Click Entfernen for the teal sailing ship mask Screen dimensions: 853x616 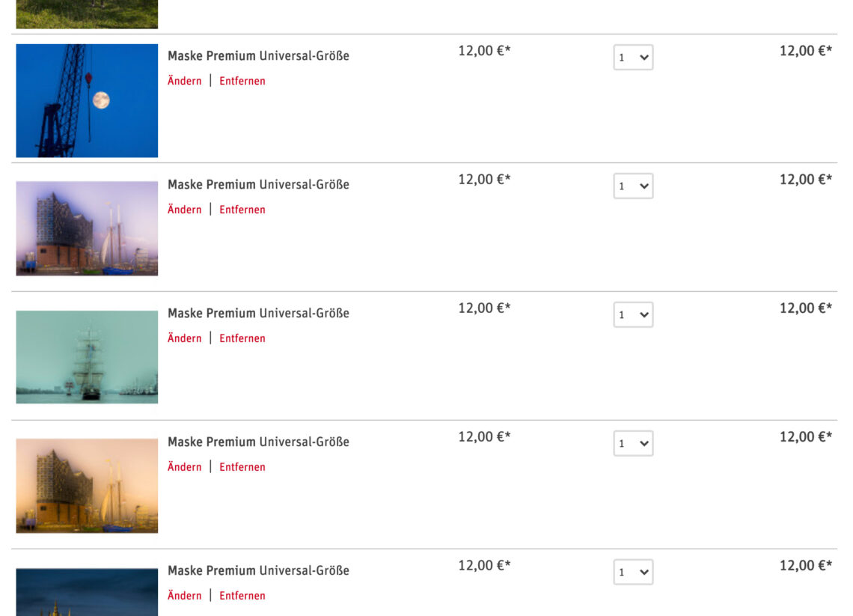click(242, 338)
